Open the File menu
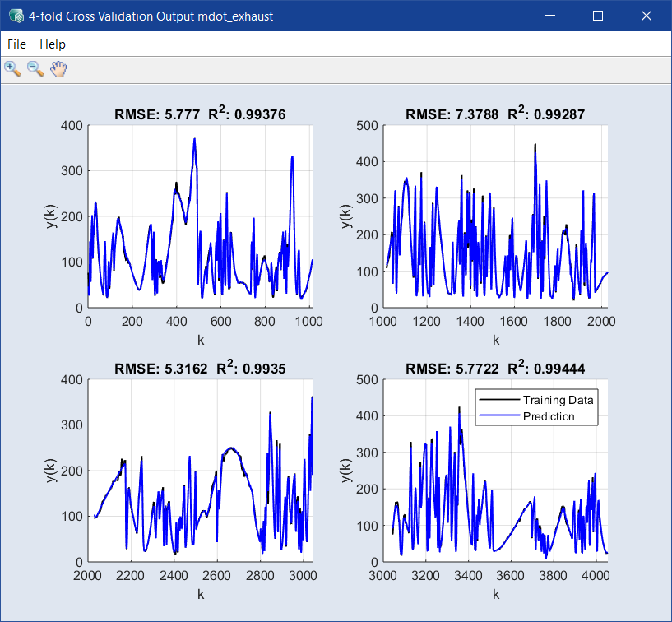This screenshot has height=622, width=672. coord(16,44)
